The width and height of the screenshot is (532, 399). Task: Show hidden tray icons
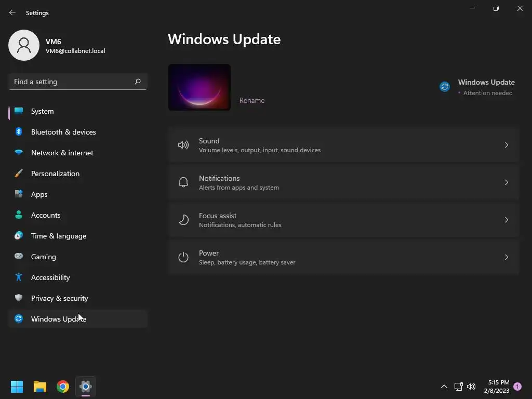point(444,387)
